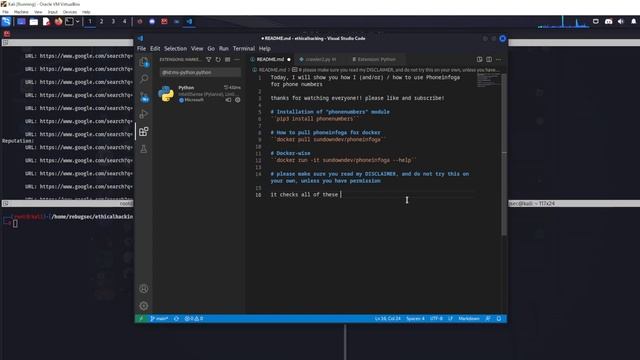Screen dimensions: 640x360
Task: Open VirtualBox Machine menu
Action: (x=21, y=12)
